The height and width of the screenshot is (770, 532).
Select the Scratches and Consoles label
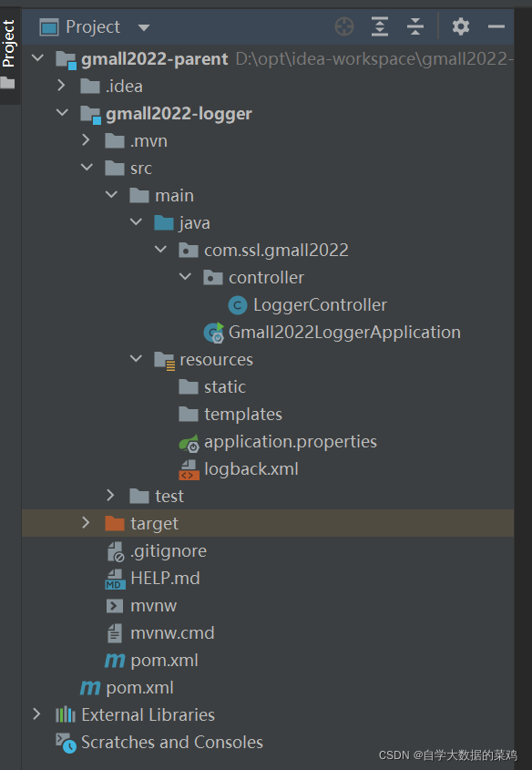pos(172,742)
